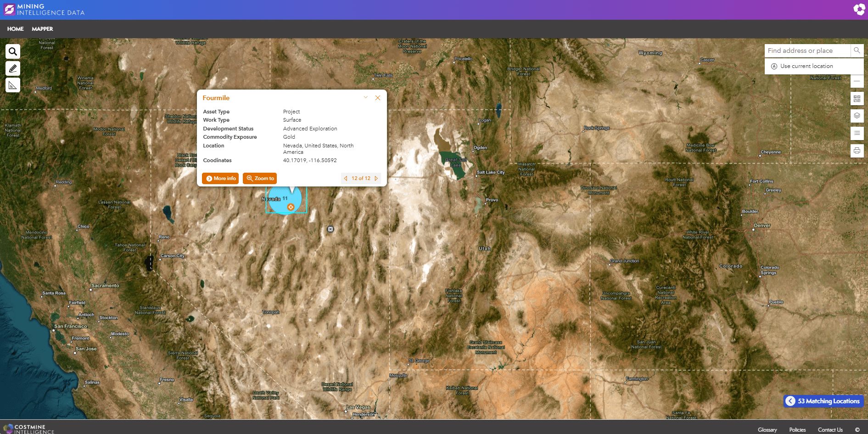Click the map zoom out minus button
868x434 pixels.
(x=857, y=81)
